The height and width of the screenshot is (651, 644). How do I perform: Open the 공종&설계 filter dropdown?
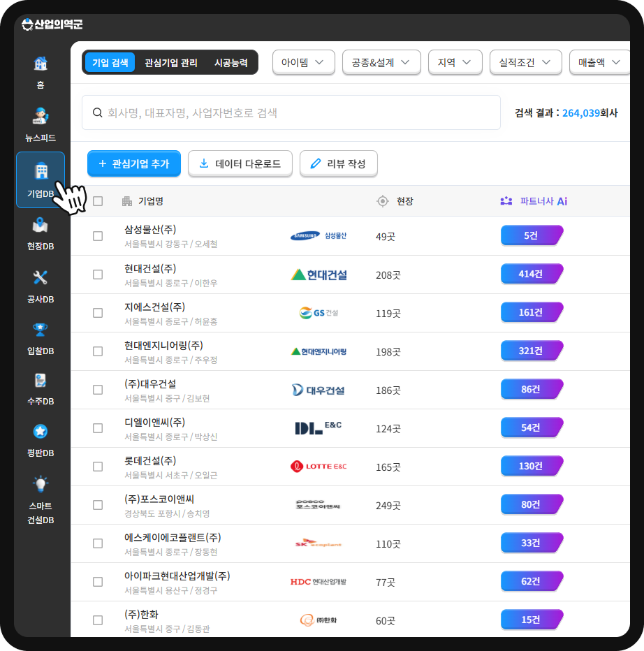point(381,62)
